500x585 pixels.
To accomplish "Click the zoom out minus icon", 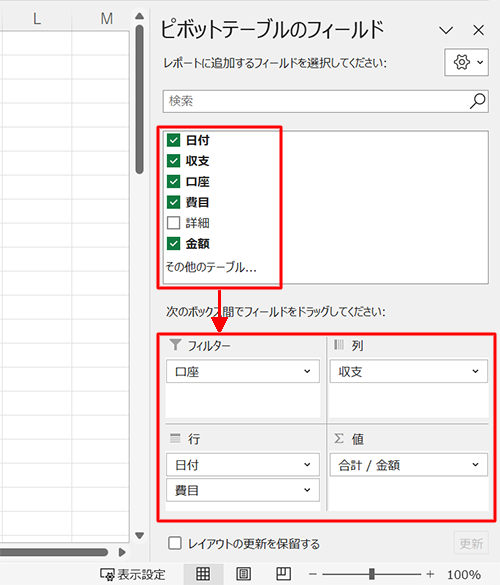I will (313, 574).
